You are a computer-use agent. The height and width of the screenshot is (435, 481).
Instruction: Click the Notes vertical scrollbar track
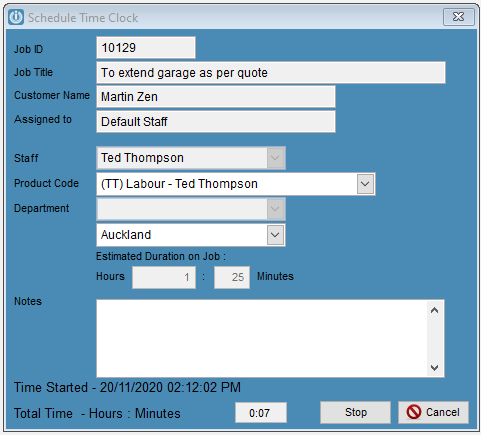(434, 339)
